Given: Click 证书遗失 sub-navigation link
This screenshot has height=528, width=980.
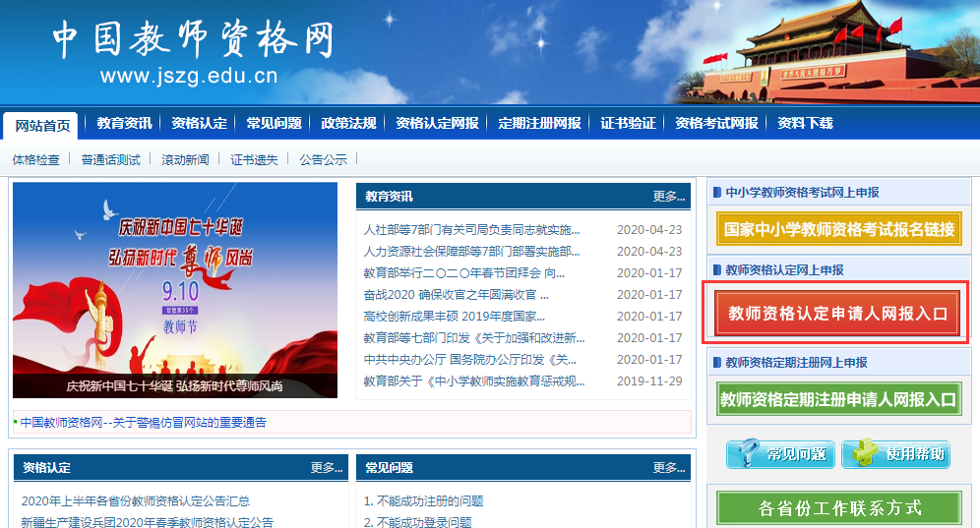Looking at the screenshot, I should tap(254, 159).
